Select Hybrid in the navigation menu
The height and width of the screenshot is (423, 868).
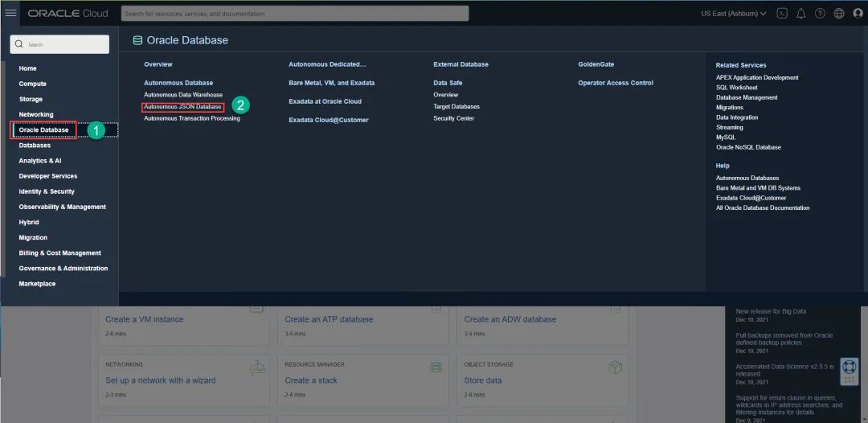[x=29, y=222]
